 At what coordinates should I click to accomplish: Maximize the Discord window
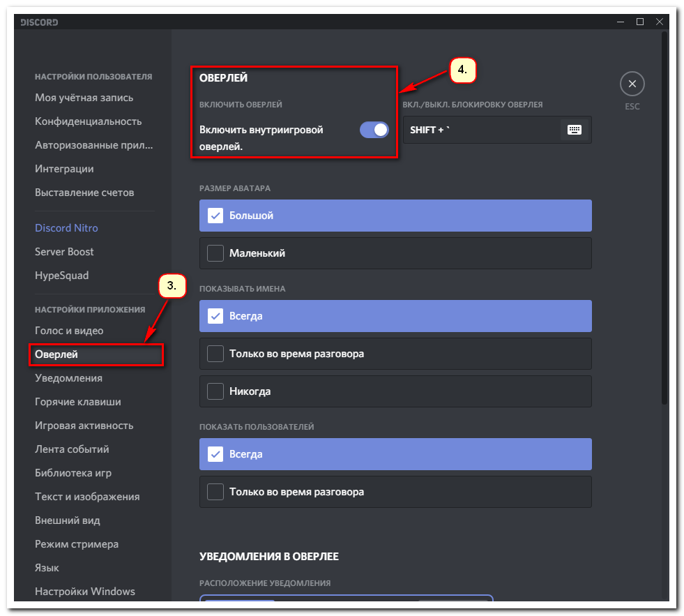point(640,22)
